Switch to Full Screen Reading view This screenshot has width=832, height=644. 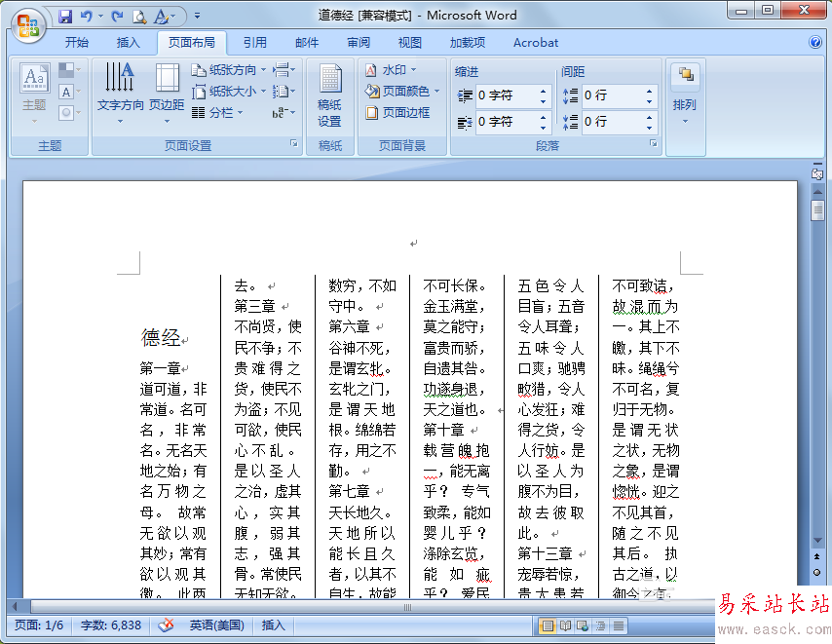(x=565, y=625)
